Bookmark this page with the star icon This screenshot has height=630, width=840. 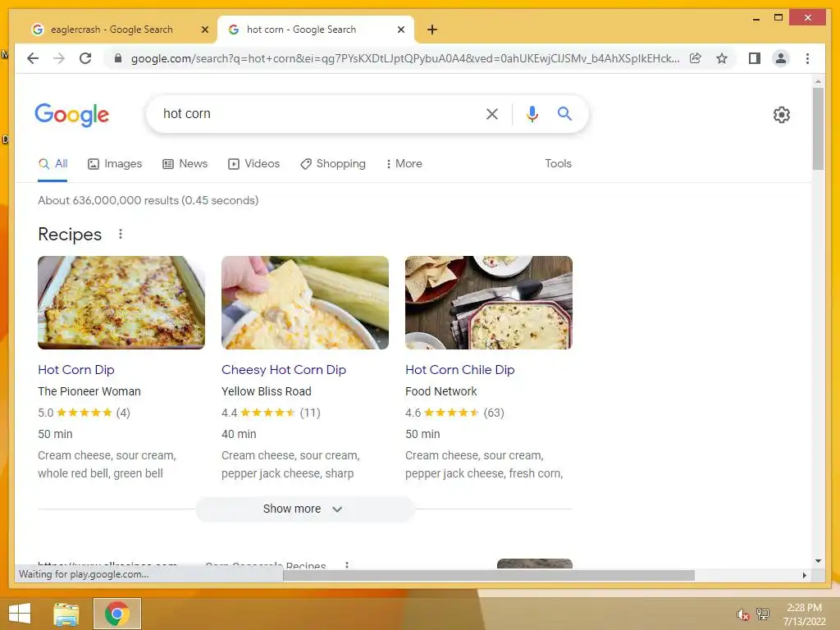coord(722,58)
